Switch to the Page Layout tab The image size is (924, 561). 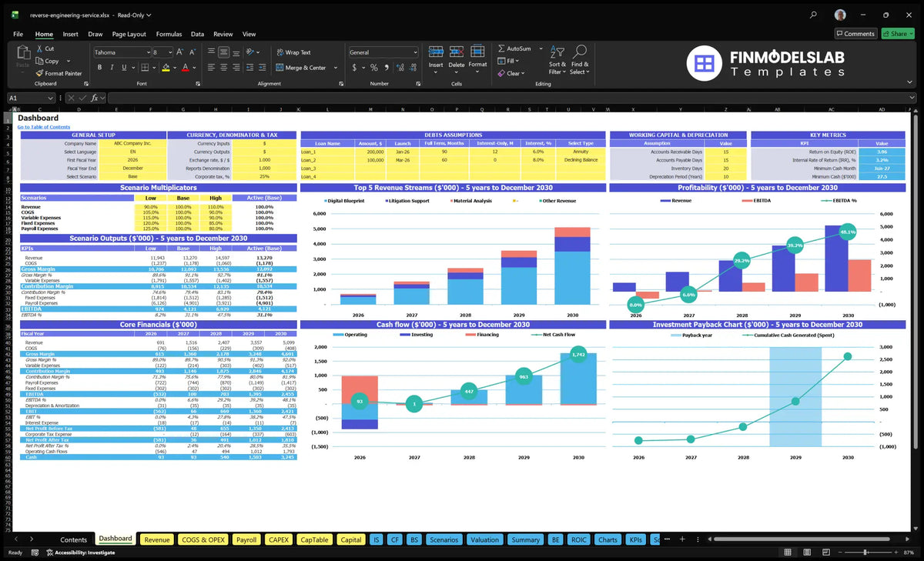[129, 34]
